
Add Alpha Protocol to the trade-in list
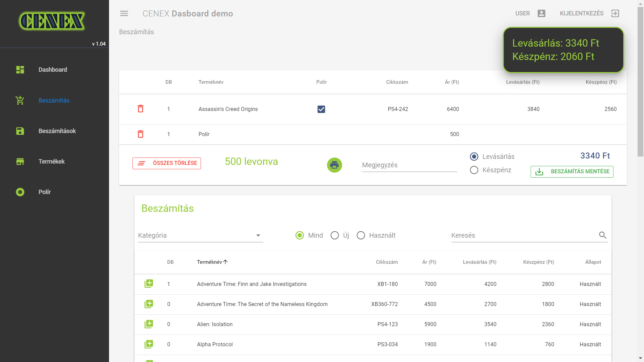(149, 344)
